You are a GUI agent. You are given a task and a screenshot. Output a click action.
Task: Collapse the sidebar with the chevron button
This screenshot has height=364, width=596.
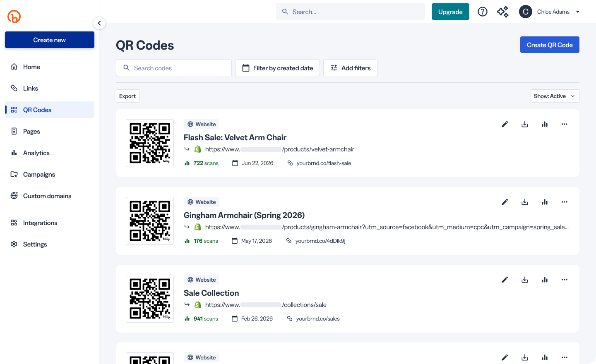(99, 23)
